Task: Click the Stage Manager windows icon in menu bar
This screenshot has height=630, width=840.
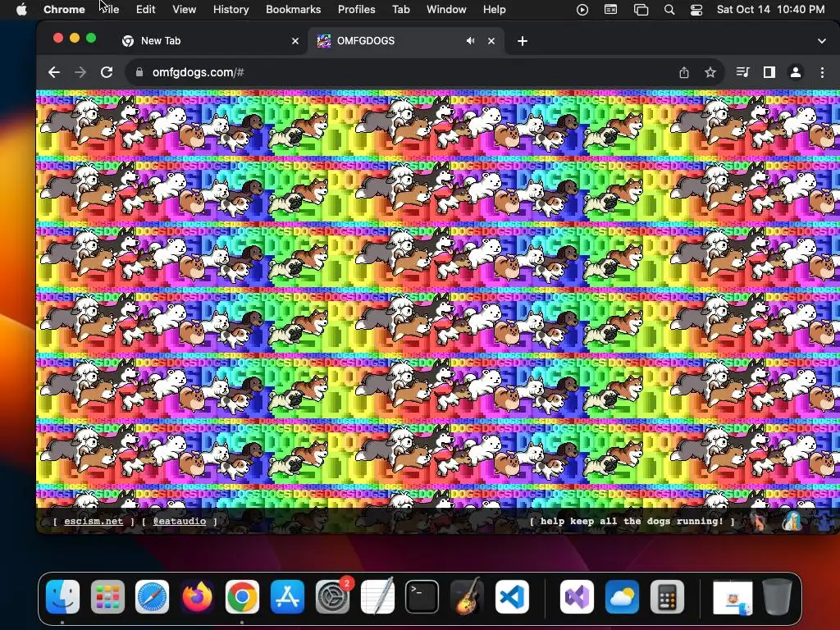Action: (641, 9)
